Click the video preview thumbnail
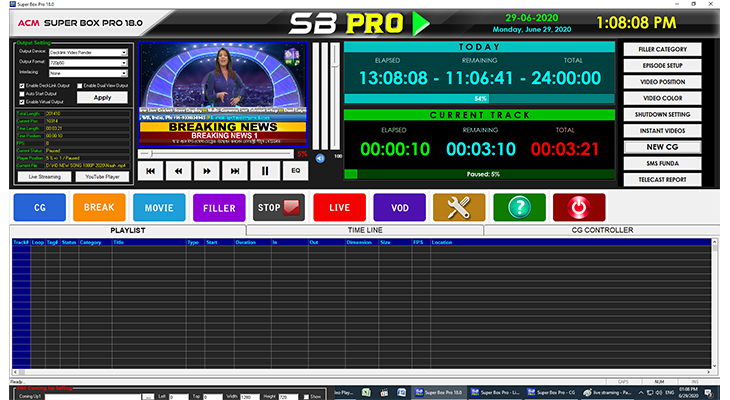Image resolution: width=730 pixels, height=400 pixels. click(x=223, y=95)
